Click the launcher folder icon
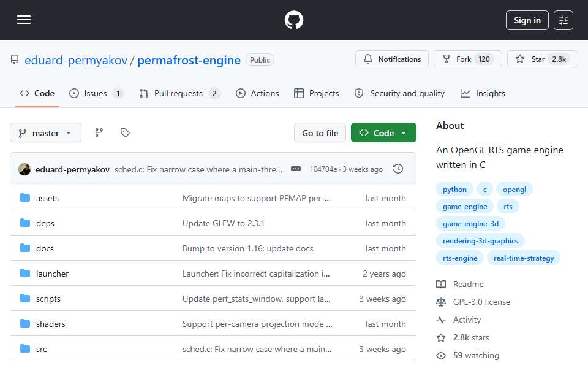Viewport: 588px width, 368px height. pos(25,274)
